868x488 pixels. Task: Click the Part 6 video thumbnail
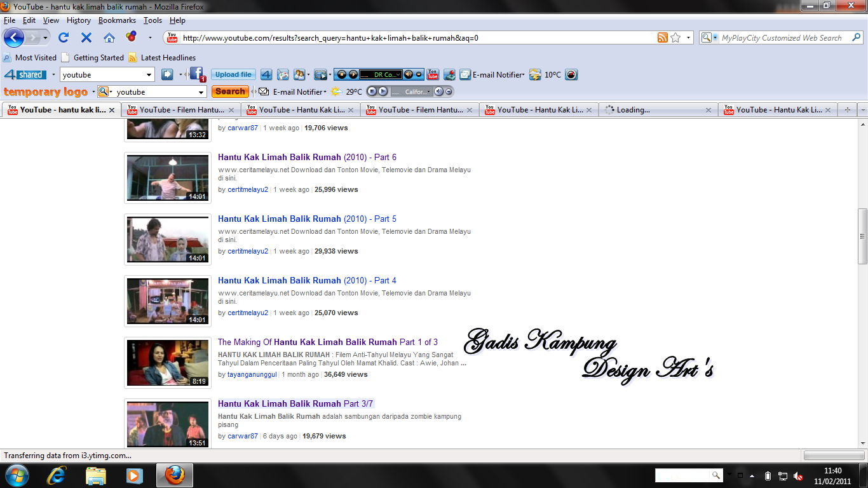click(168, 178)
